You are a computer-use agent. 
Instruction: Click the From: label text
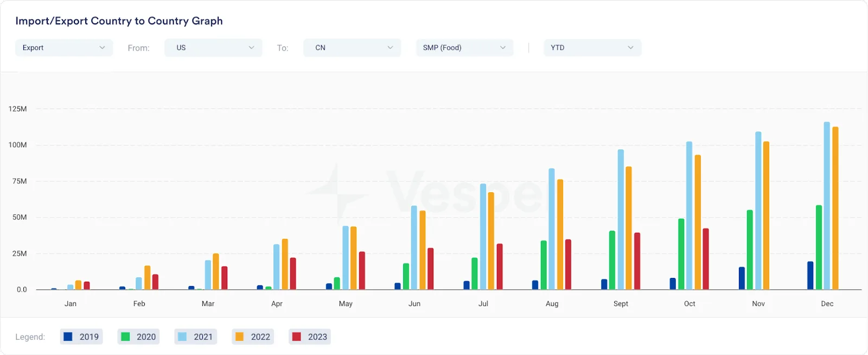tap(138, 48)
